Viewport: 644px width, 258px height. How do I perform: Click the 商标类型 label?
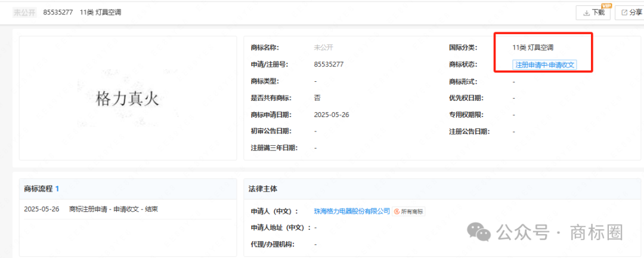[265, 81]
